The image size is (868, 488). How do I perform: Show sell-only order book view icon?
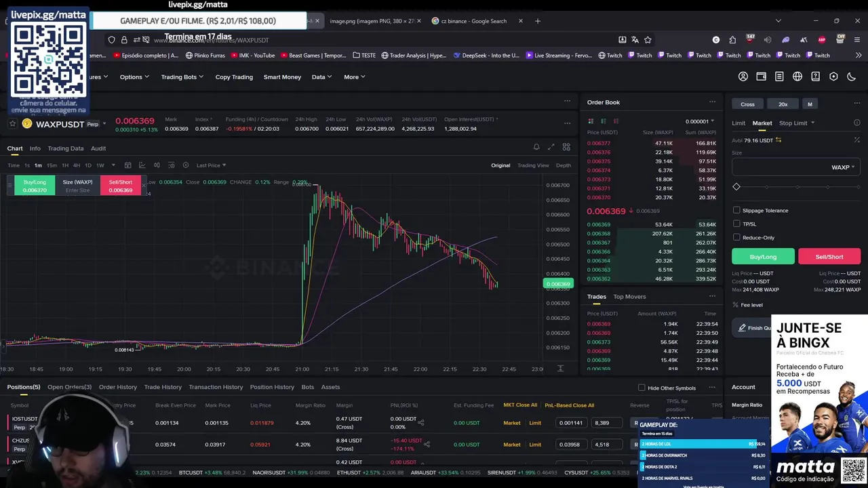tap(616, 121)
